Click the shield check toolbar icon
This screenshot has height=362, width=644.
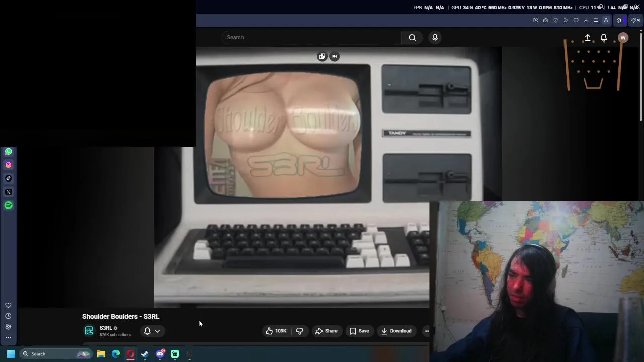[x=555, y=20]
